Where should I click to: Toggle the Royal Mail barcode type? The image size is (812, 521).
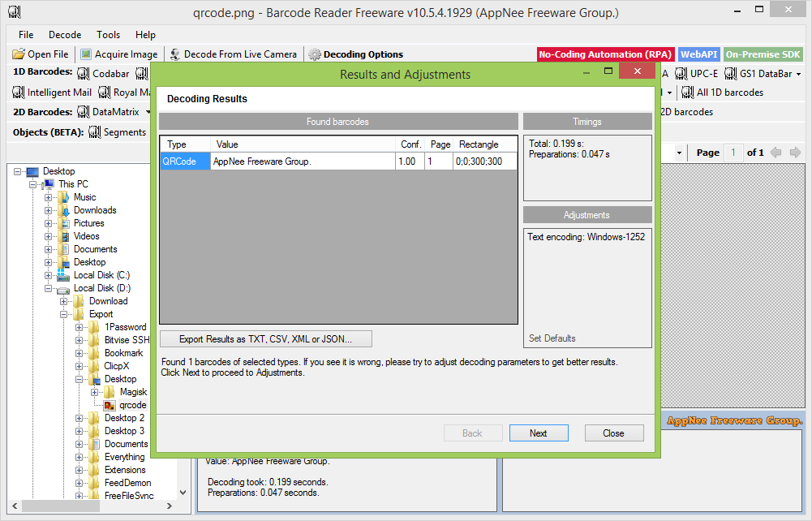point(124,93)
